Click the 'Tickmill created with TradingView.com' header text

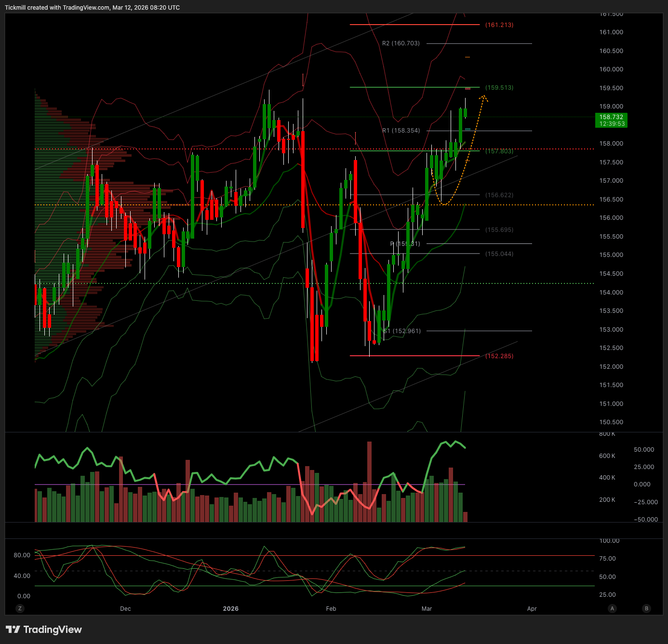coord(92,8)
